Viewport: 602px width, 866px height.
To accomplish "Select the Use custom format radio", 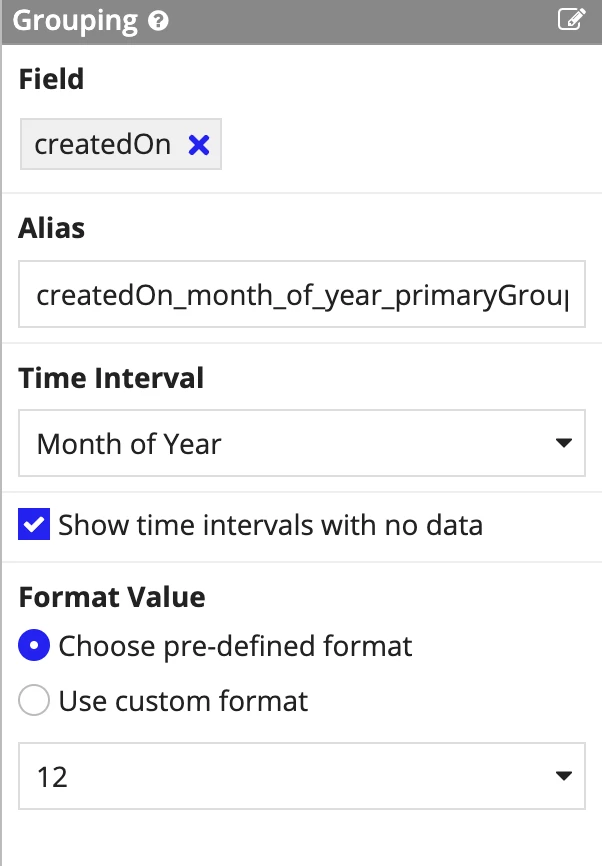I will [34, 700].
